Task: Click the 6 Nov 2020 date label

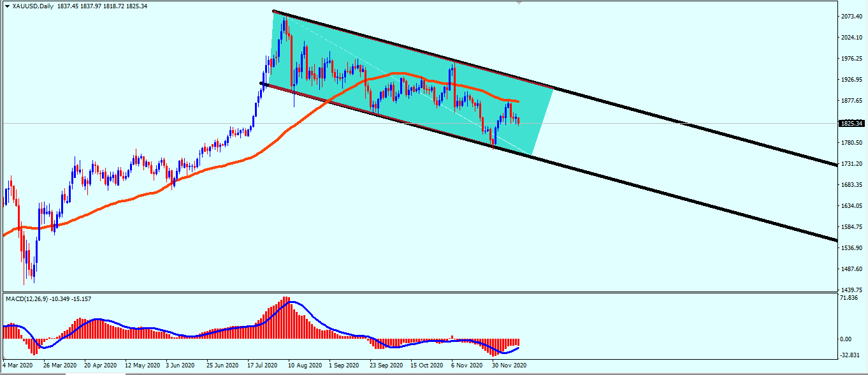Action: click(x=467, y=366)
